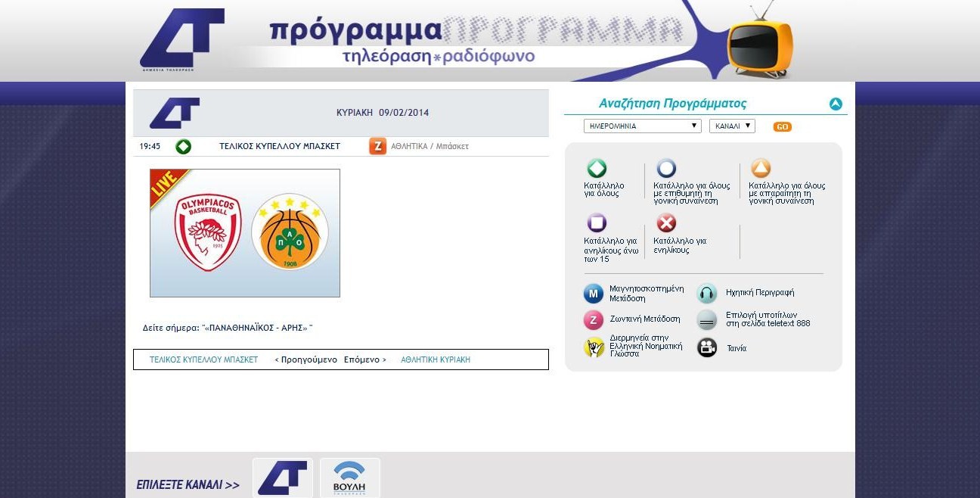
Task: Open the ΗΜΕΡΟΜΗΝΙΑ dropdown
Action: pyautogui.click(x=643, y=126)
